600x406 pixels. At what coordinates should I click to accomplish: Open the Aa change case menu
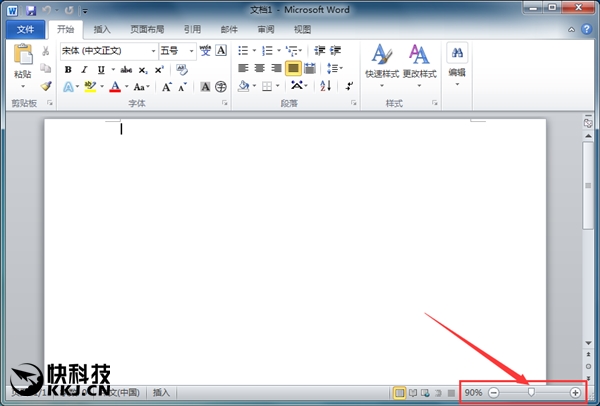141,87
